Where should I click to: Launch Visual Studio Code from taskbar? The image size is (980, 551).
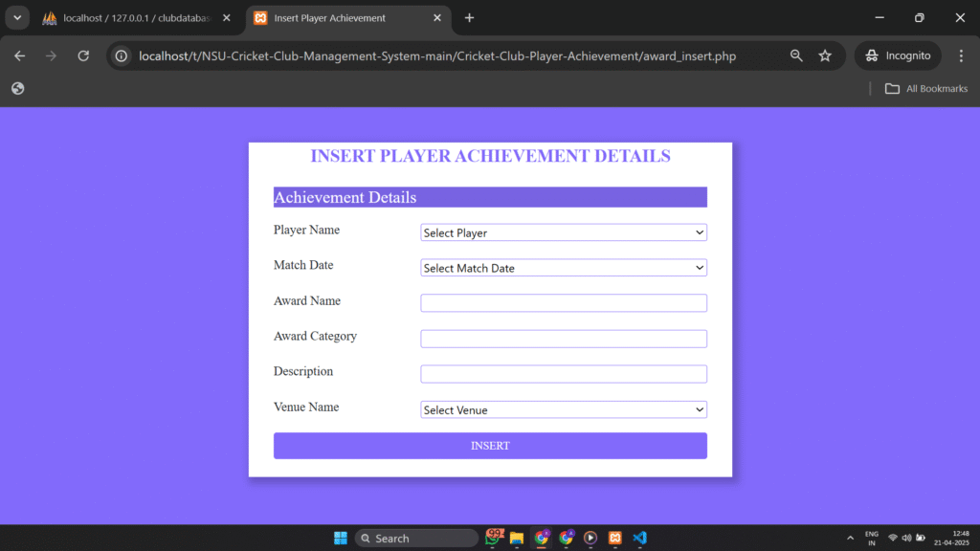pyautogui.click(x=639, y=538)
